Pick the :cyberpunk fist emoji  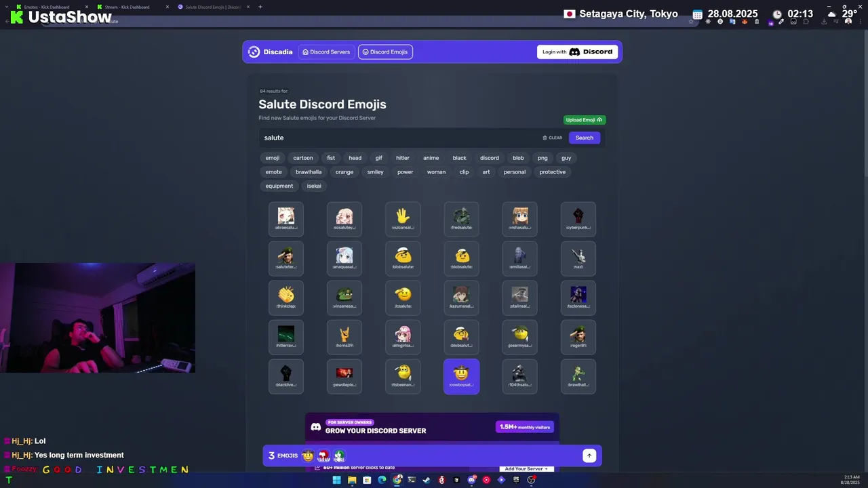coord(578,219)
